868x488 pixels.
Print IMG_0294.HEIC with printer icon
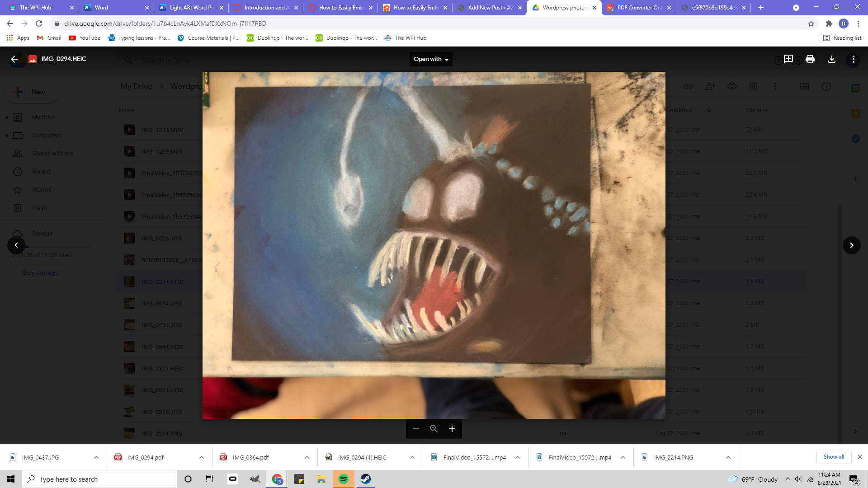point(810,59)
